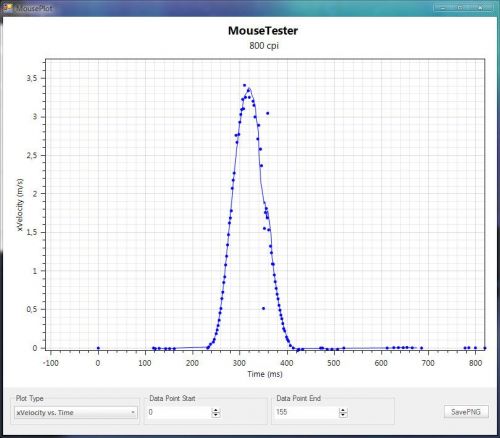Click the data point at time 0
The width and height of the screenshot is (500, 438).
(98, 348)
